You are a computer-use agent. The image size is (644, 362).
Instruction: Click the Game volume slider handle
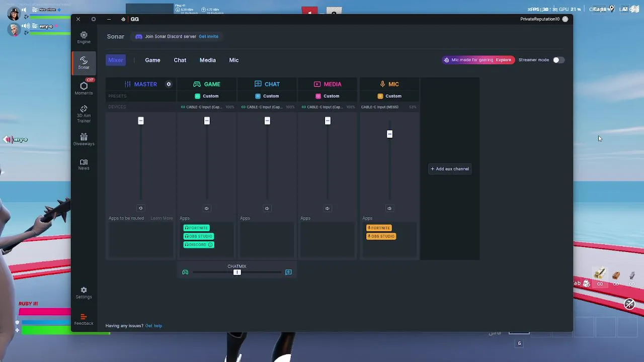207,121
